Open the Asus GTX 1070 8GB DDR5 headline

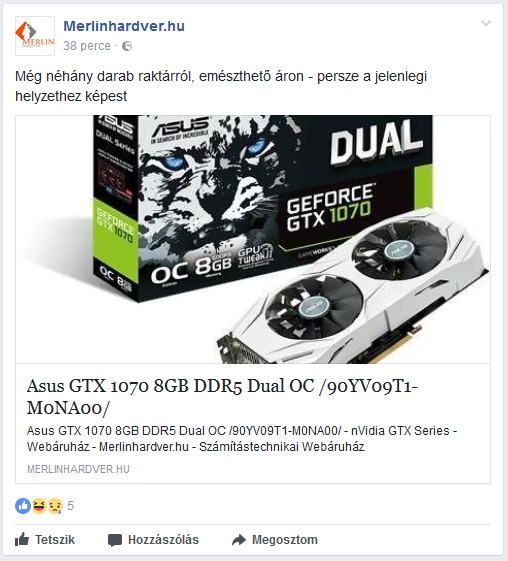pyautogui.click(x=222, y=396)
